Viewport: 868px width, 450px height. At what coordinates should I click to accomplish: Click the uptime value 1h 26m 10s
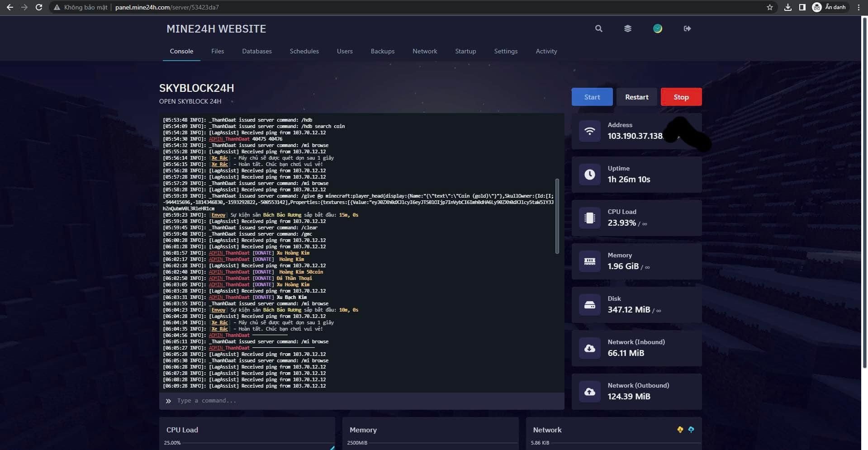click(x=629, y=180)
